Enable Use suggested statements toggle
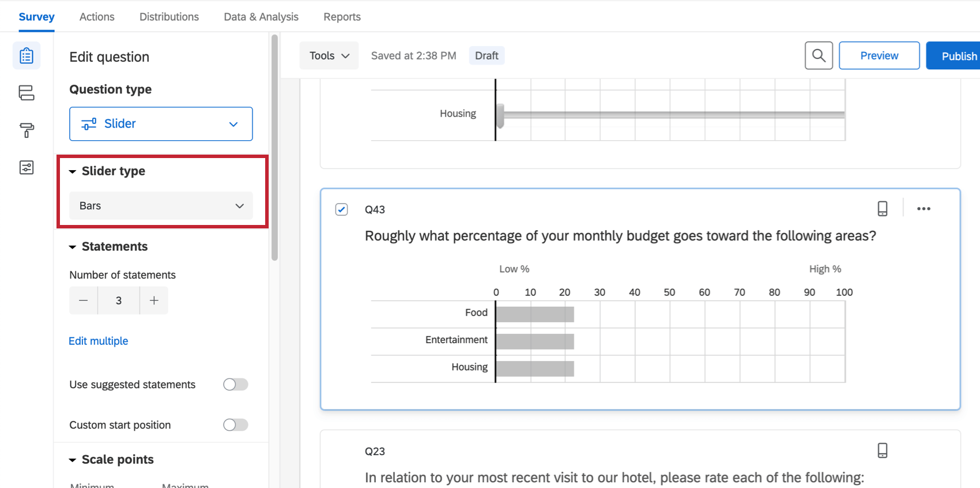Image resolution: width=980 pixels, height=488 pixels. point(235,385)
